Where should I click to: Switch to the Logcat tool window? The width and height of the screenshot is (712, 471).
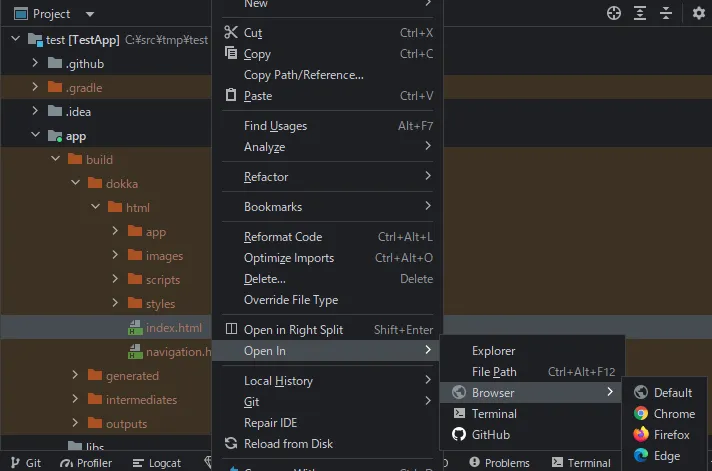(158, 463)
